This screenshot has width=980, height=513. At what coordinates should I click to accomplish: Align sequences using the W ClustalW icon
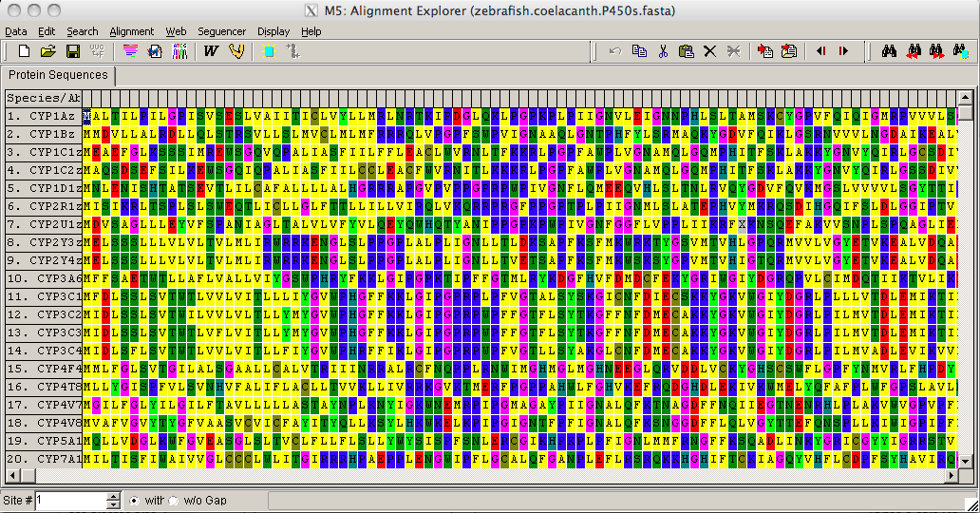211,51
